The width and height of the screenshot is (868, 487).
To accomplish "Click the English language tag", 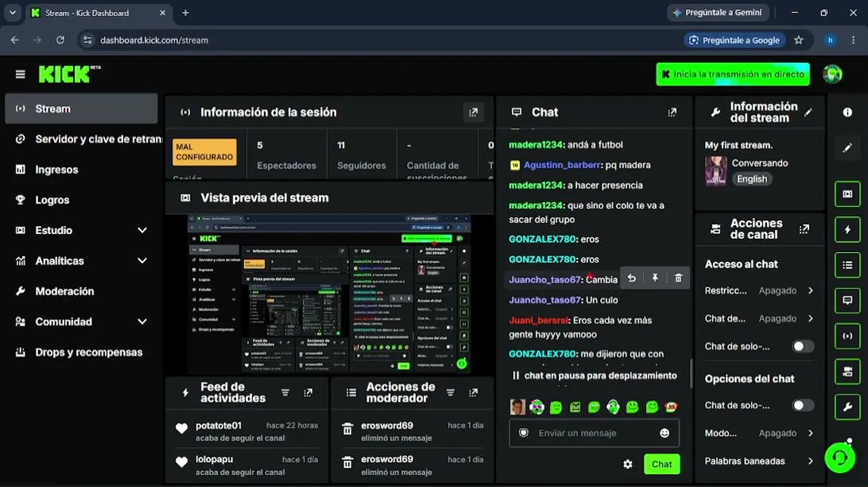I will tap(752, 179).
